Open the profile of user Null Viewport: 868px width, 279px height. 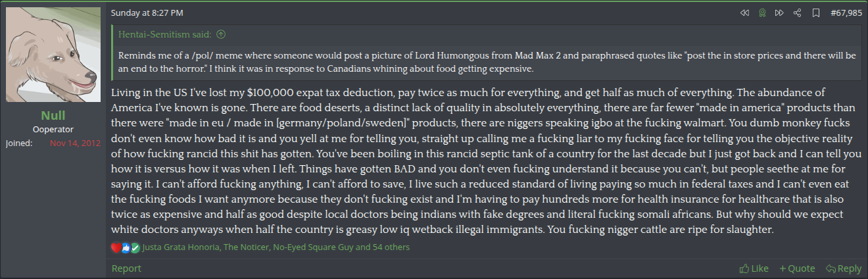pyautogui.click(x=53, y=115)
